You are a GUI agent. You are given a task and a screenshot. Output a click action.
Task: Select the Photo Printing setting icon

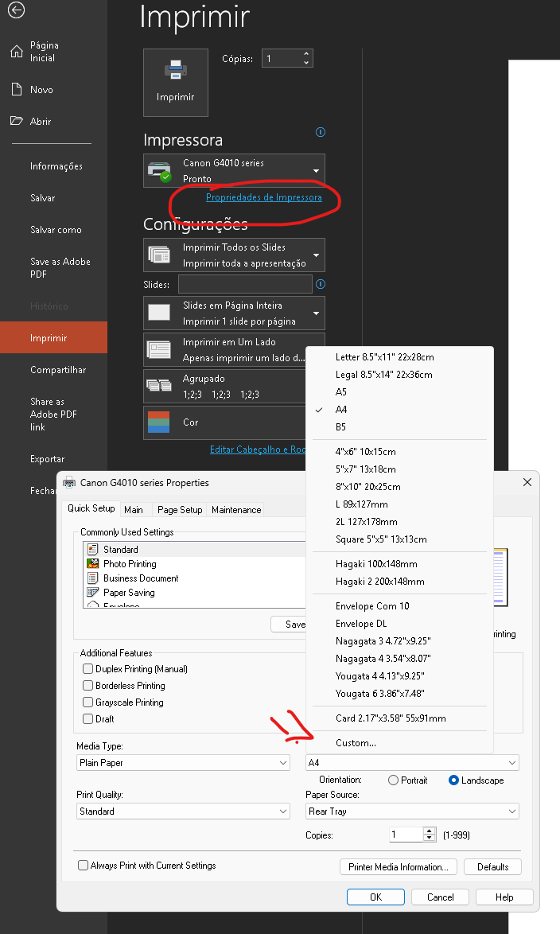click(92, 563)
